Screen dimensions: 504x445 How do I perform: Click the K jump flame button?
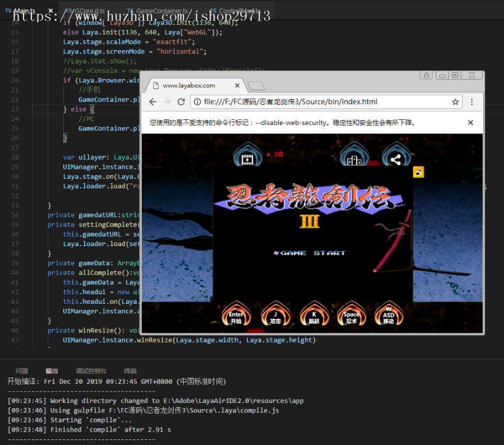click(314, 314)
